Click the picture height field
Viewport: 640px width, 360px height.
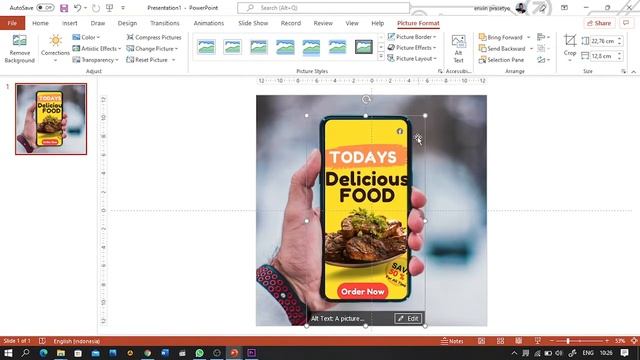pyautogui.click(x=603, y=41)
